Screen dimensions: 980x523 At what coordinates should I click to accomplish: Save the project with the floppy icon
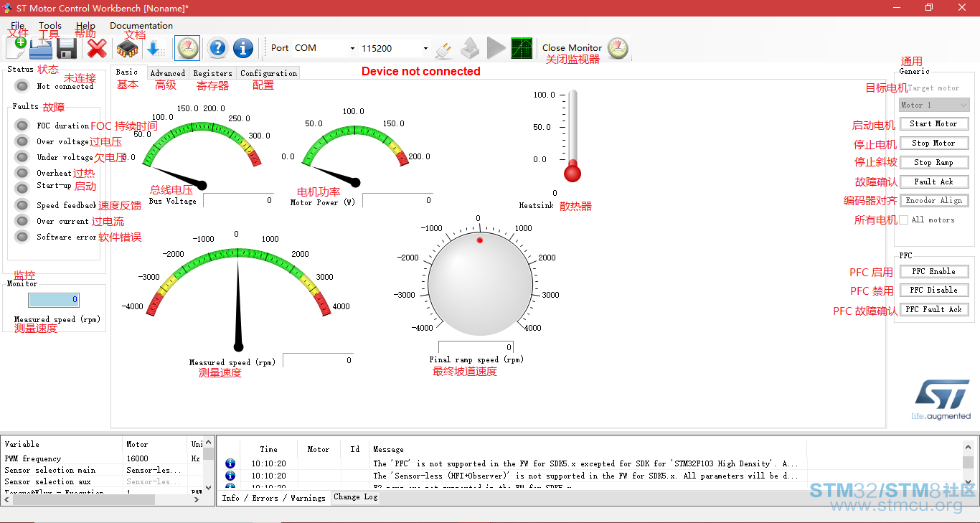click(67, 48)
